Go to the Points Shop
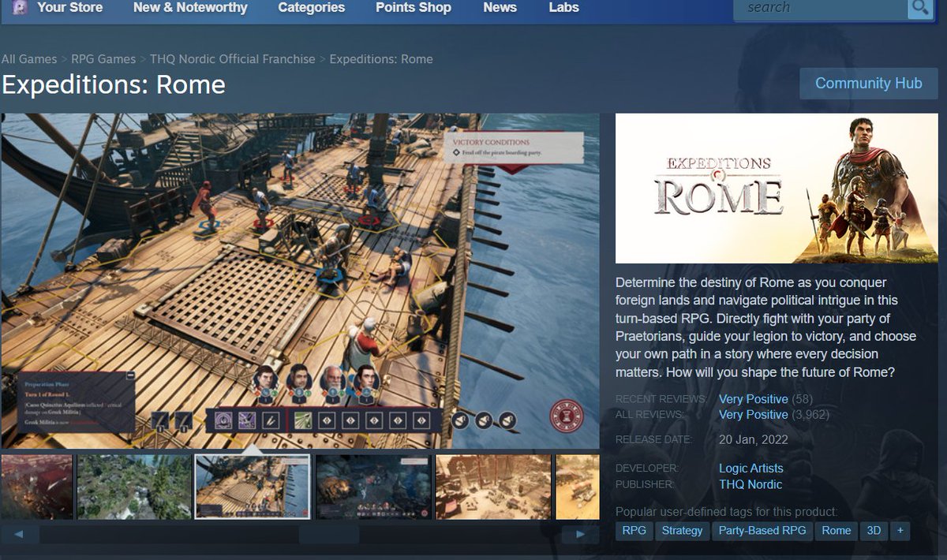Viewport: 947px width, 560px height. (414, 8)
